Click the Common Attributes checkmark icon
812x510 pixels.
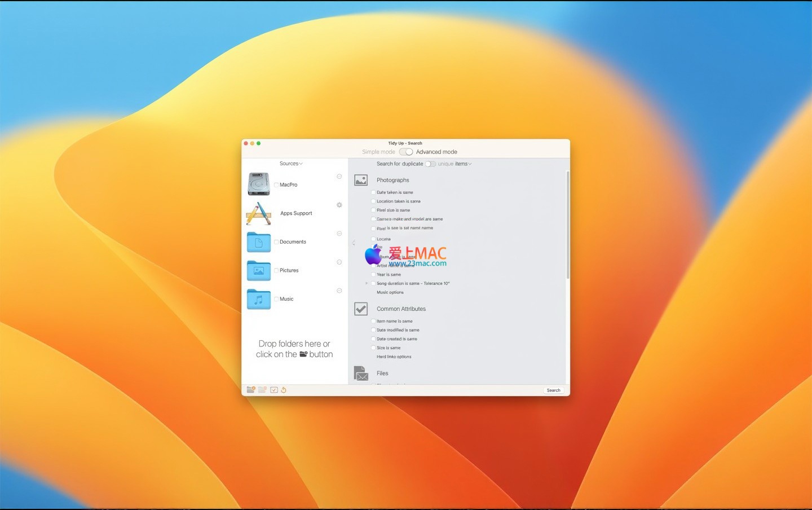[x=361, y=309]
